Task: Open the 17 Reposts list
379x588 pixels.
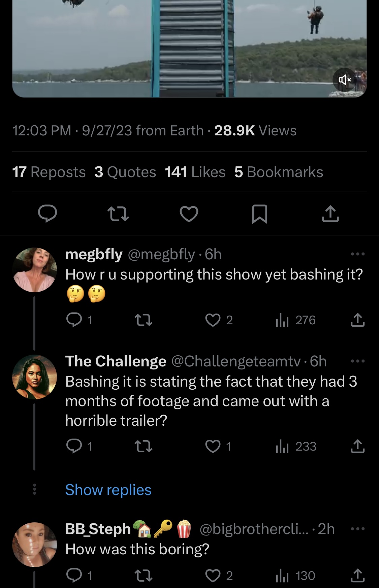Action: click(49, 172)
